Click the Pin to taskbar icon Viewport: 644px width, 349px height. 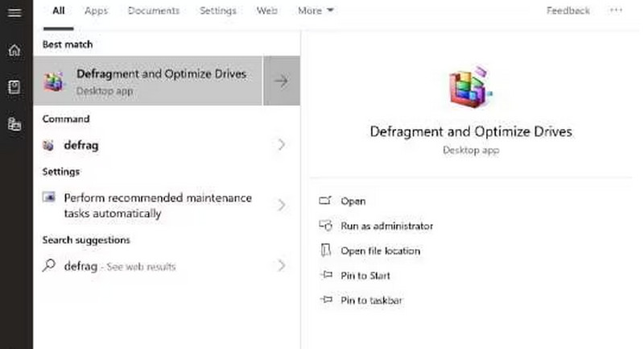coord(325,301)
